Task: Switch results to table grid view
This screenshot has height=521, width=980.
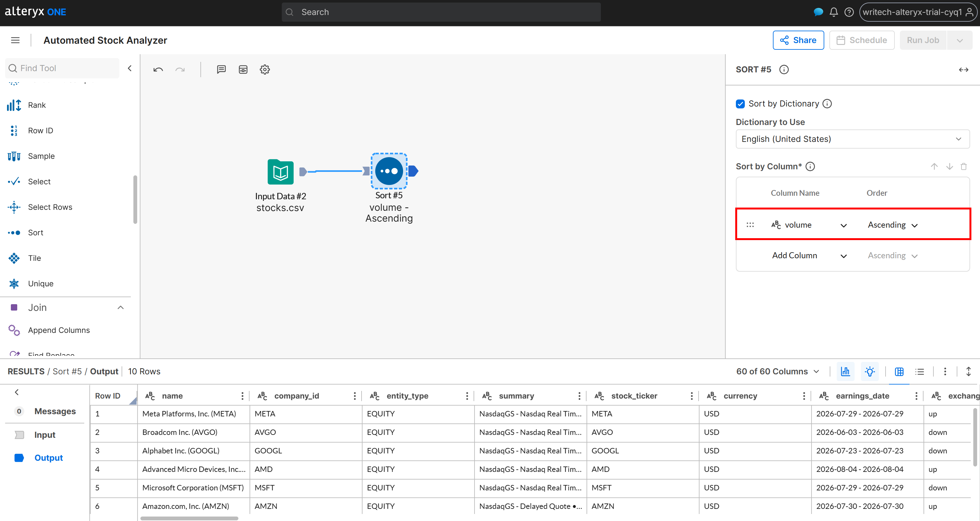Action: point(899,372)
